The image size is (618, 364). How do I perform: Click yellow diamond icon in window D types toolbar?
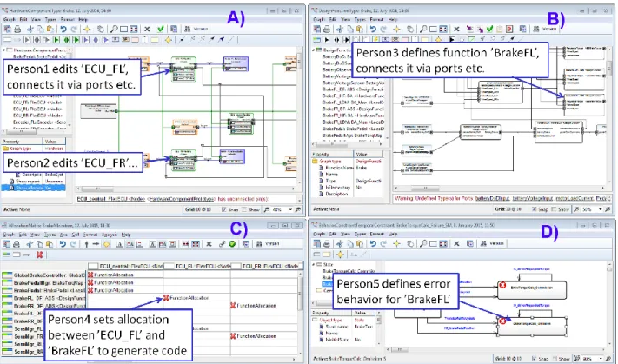coord(340,255)
